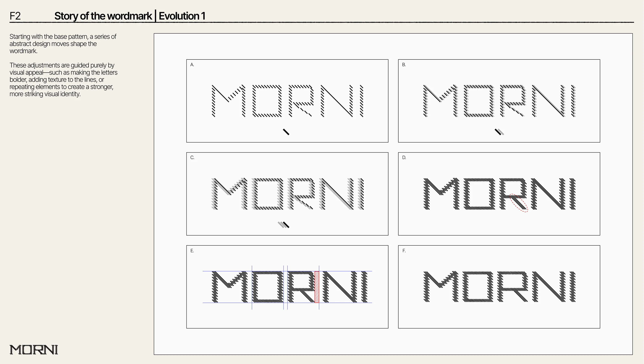Select the triple-layered MORNI wordmark in panel C

[x=287, y=194]
